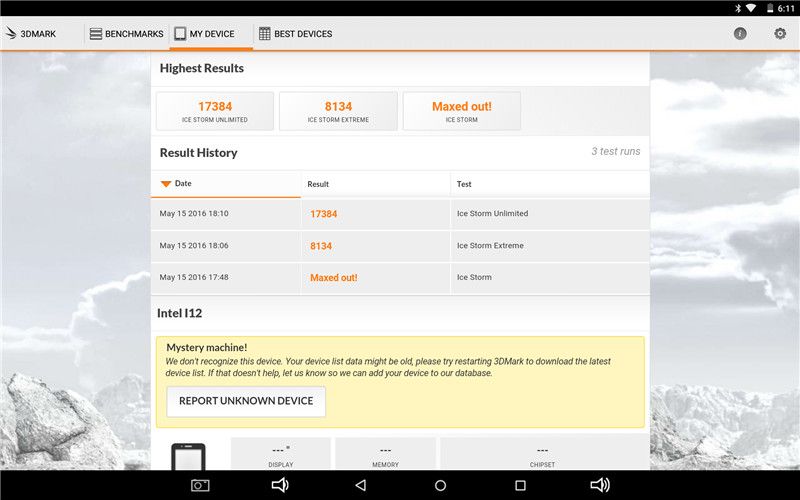This screenshot has width=800, height=500.
Task: Open the 3DMark logo home
Action: 31,34
